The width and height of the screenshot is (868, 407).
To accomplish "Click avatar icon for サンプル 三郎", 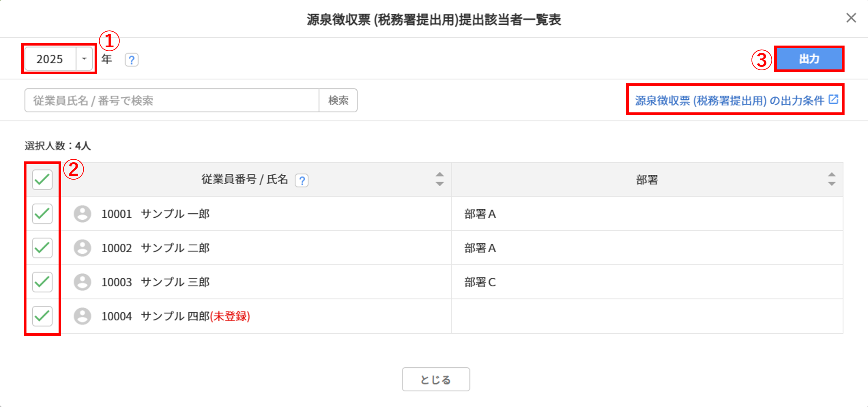I will tap(82, 282).
